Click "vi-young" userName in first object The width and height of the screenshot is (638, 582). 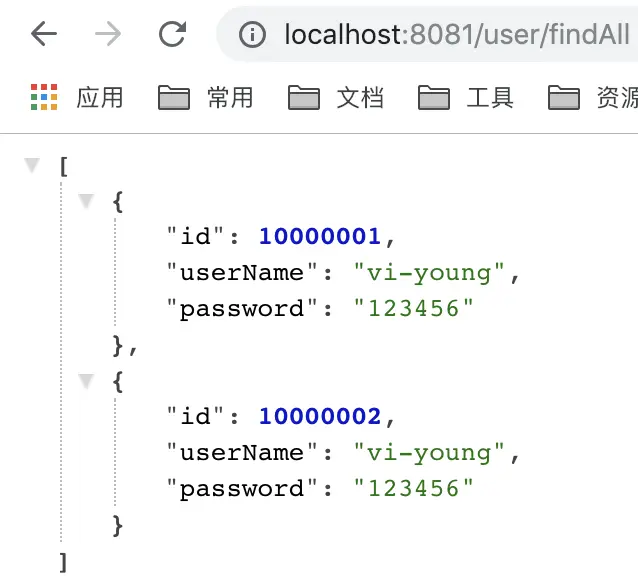(429, 272)
